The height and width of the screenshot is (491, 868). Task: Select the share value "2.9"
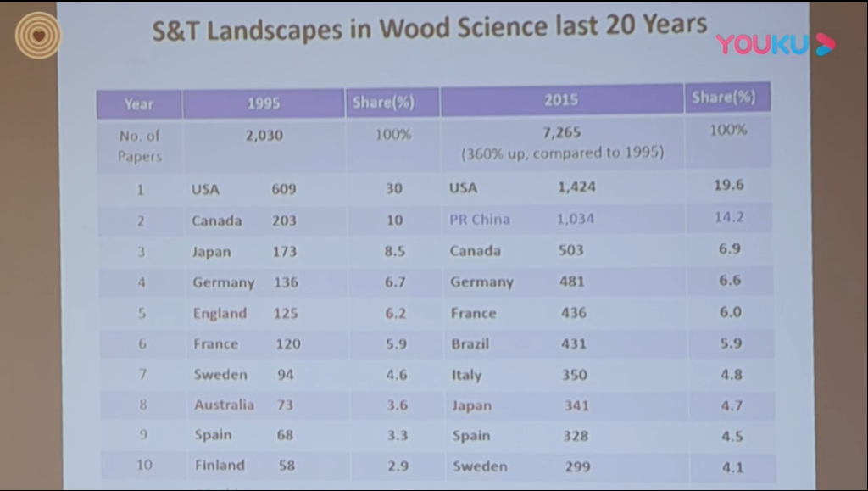[x=398, y=466]
